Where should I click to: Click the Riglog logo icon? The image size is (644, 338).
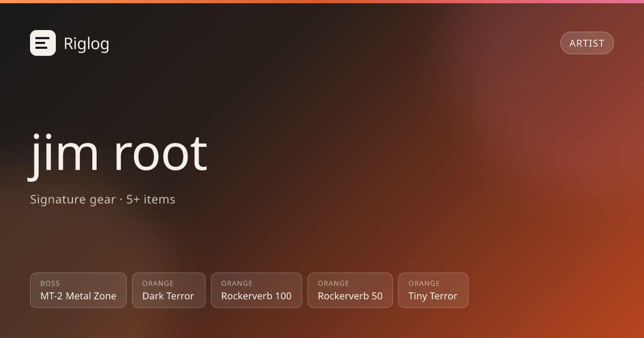[x=43, y=43]
